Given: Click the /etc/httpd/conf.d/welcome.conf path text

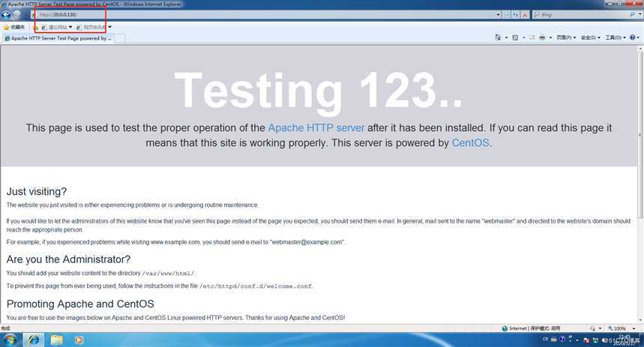Looking at the screenshot, I should [256, 286].
